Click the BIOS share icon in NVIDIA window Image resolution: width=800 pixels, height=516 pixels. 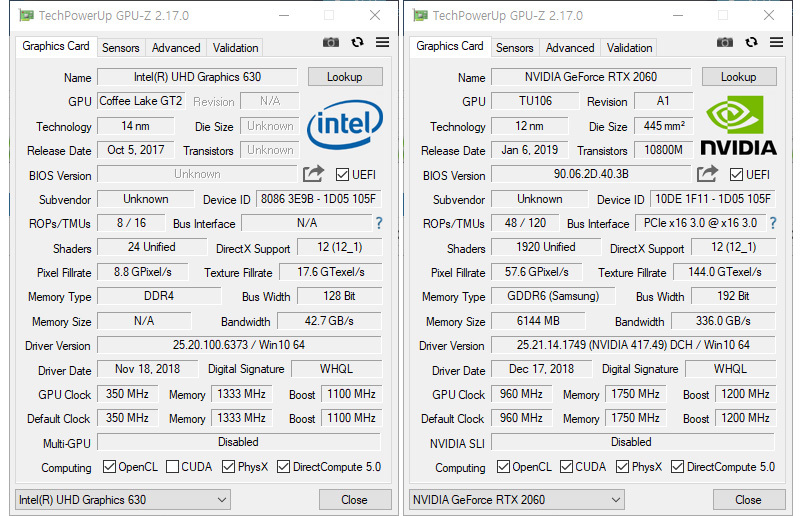[708, 174]
